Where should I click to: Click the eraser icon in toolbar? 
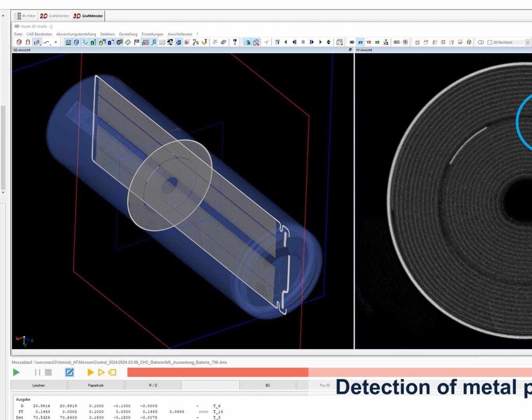tap(223, 42)
